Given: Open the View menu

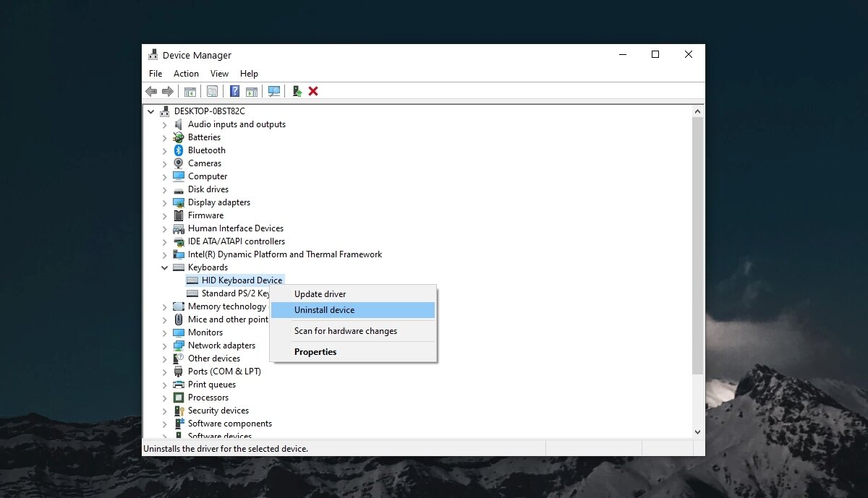Looking at the screenshot, I should coord(219,73).
